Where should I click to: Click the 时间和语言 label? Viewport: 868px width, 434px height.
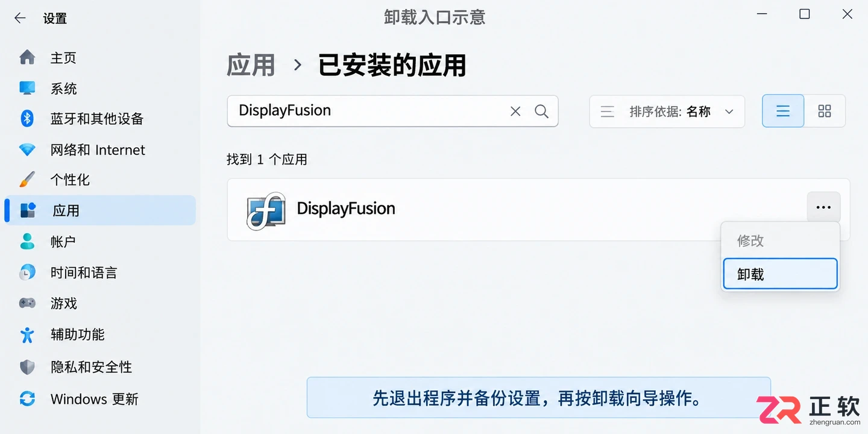click(x=84, y=272)
